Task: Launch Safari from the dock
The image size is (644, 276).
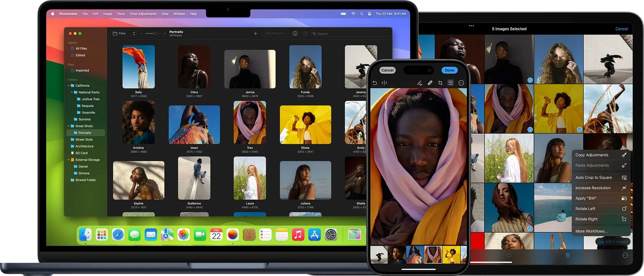Action: (x=118, y=235)
